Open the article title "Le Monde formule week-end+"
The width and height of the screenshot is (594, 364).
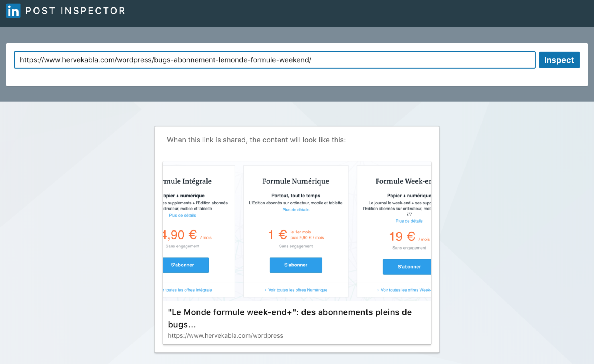[x=290, y=318]
